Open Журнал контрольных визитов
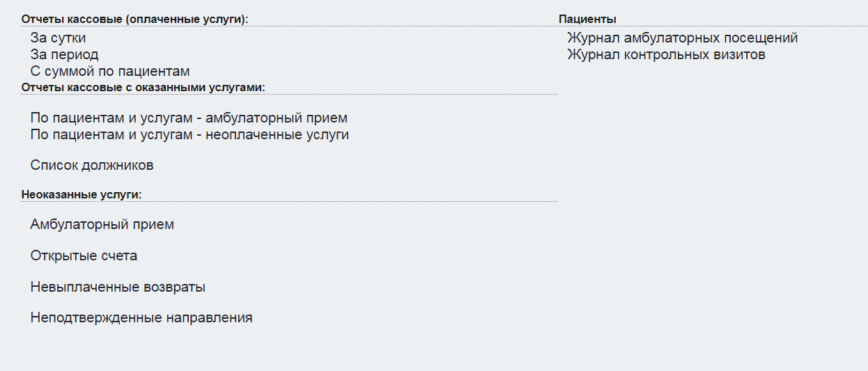 point(666,55)
